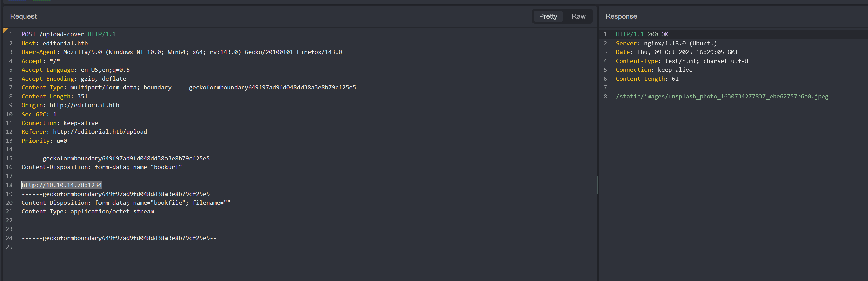Click the Host: editorial.htb header
Viewport: 868px width, 281px height.
(x=55, y=43)
